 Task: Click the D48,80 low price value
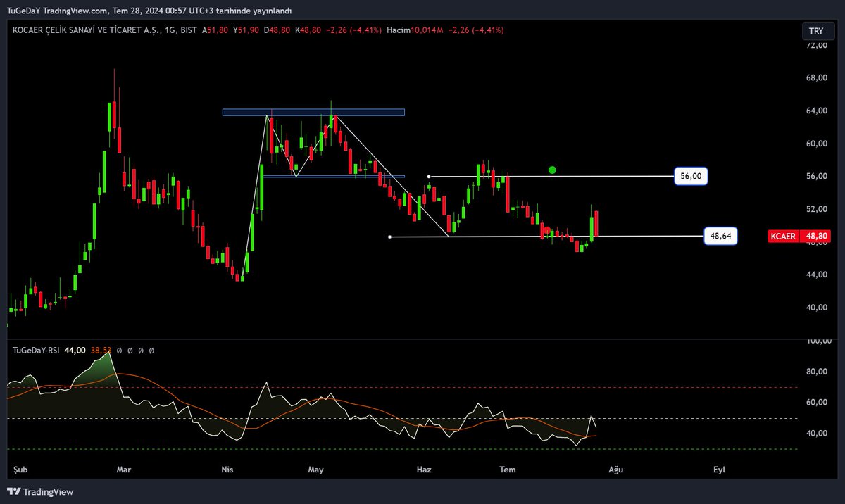[277, 30]
